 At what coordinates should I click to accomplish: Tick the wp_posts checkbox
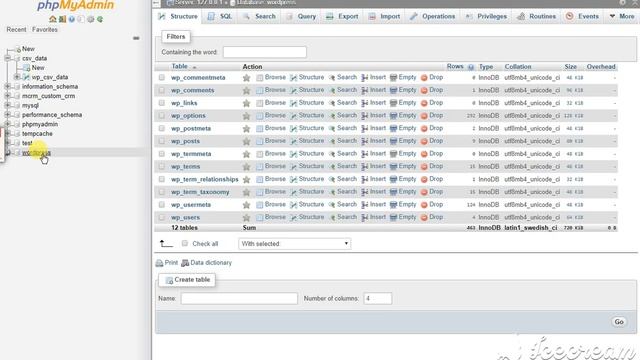pos(162,141)
